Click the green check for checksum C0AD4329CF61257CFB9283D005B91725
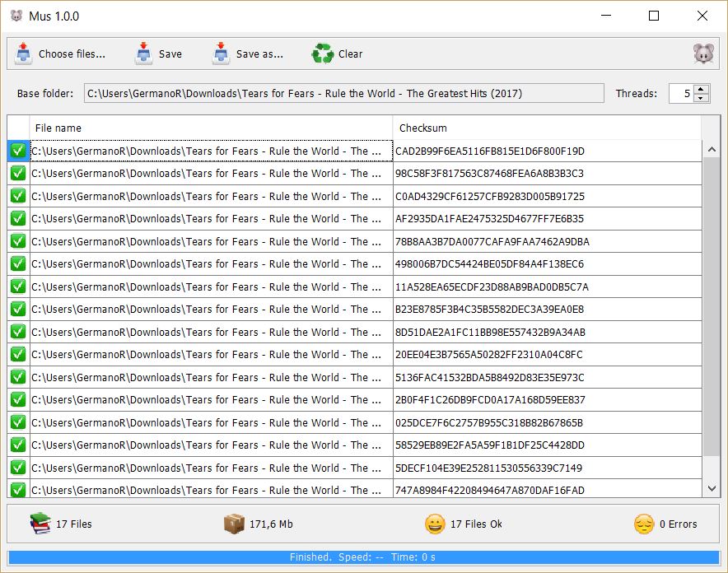The image size is (728, 573). point(18,196)
